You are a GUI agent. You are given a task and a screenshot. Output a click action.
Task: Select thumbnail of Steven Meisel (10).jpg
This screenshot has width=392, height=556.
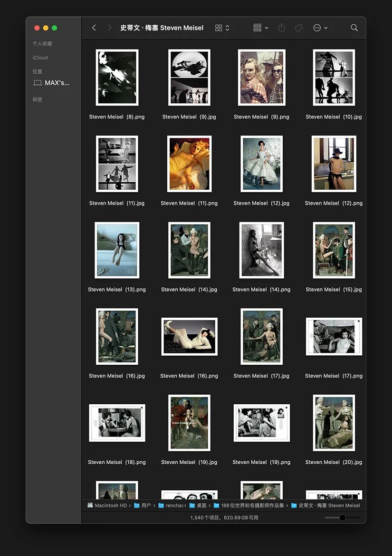click(x=334, y=78)
